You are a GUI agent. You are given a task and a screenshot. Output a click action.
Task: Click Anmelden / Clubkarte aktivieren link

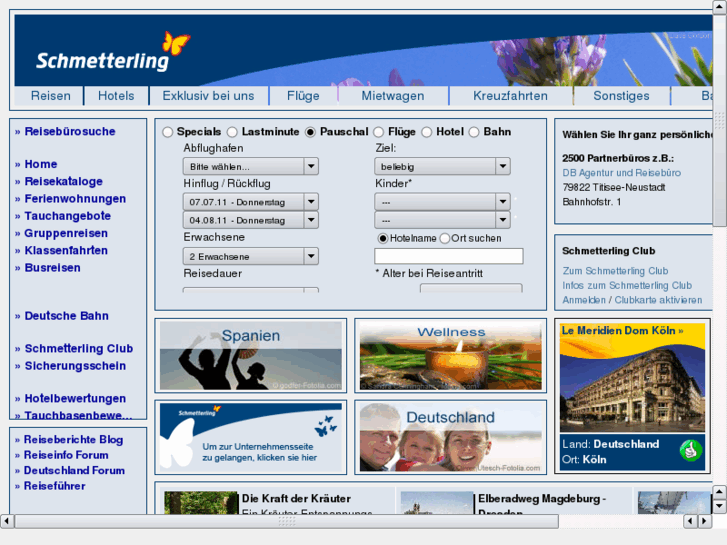(632, 300)
